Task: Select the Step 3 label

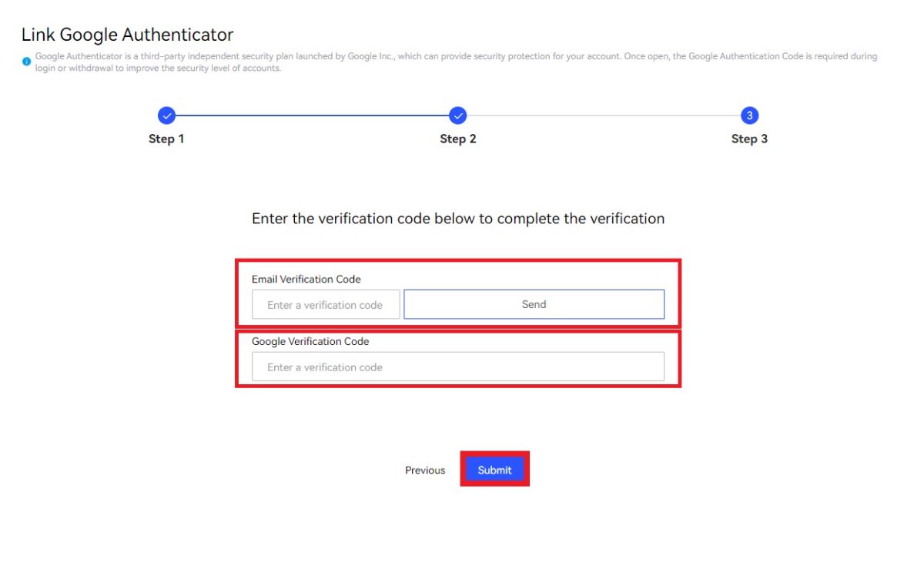Action: (x=749, y=139)
